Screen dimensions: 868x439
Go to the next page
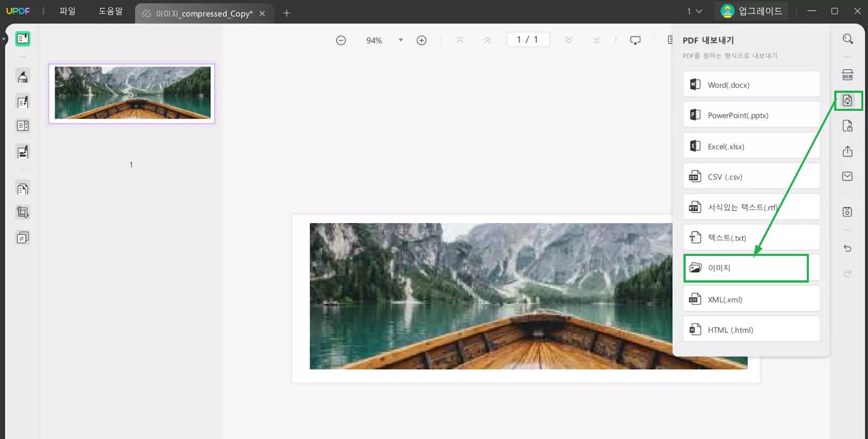(569, 40)
